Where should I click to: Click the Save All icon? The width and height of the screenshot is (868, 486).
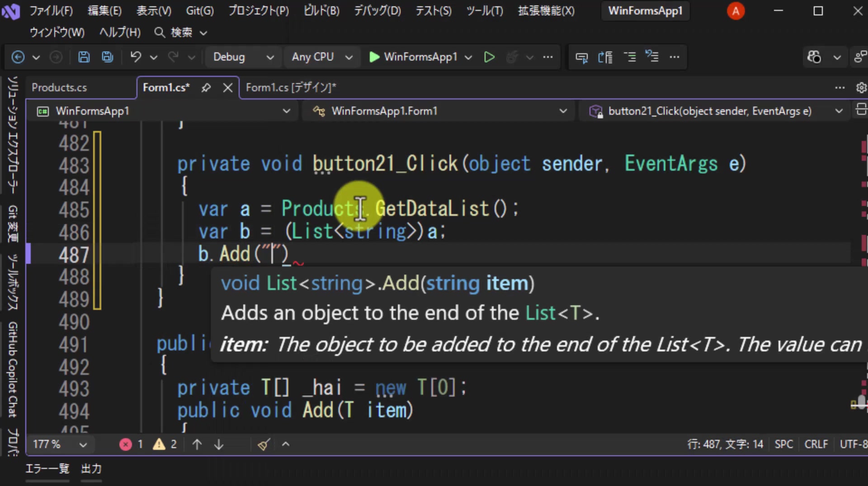(108, 57)
